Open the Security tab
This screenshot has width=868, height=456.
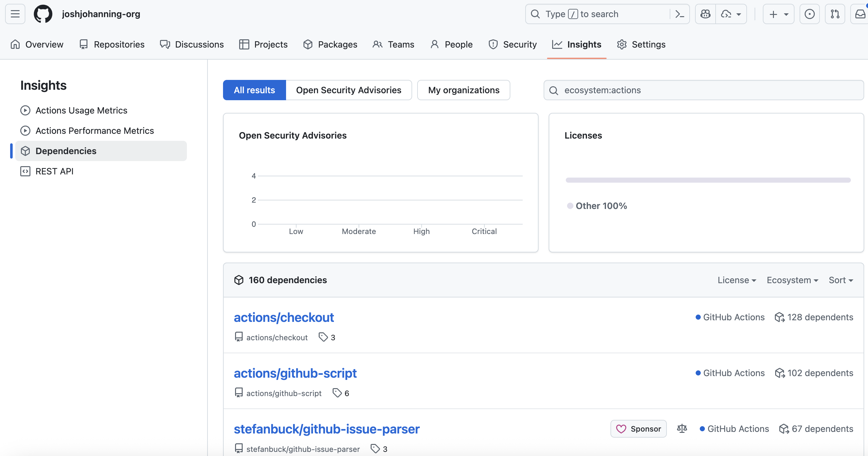click(513, 44)
